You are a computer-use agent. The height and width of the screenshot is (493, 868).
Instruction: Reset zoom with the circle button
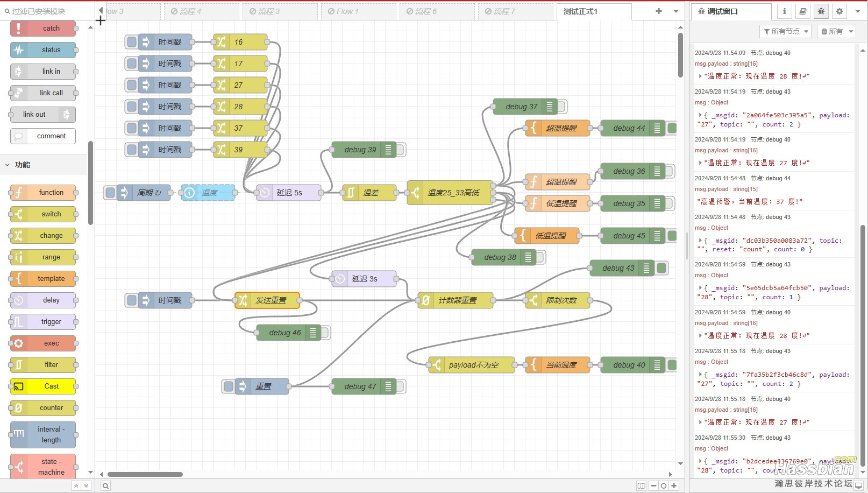[x=664, y=486]
